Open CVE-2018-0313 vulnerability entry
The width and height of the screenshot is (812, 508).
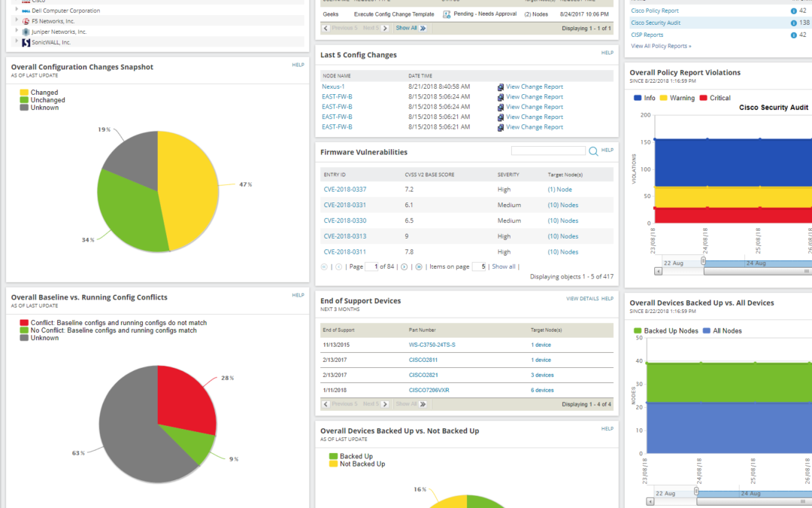[x=345, y=236]
